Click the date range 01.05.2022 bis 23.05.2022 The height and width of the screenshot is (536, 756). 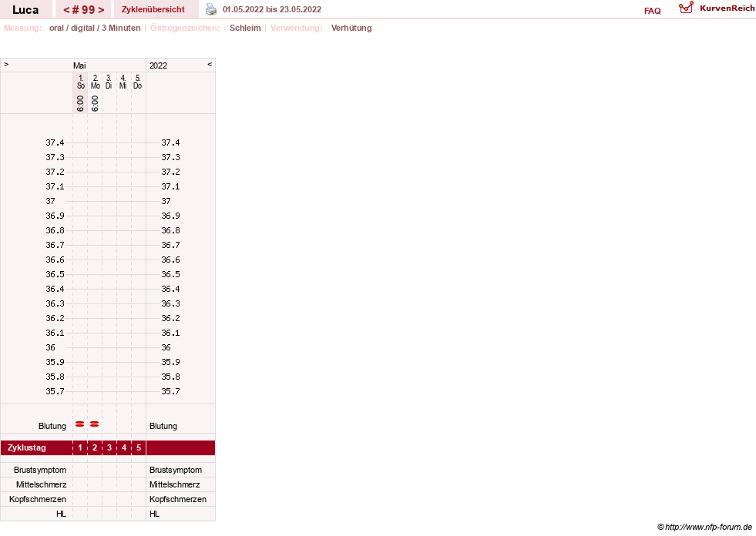pos(272,10)
